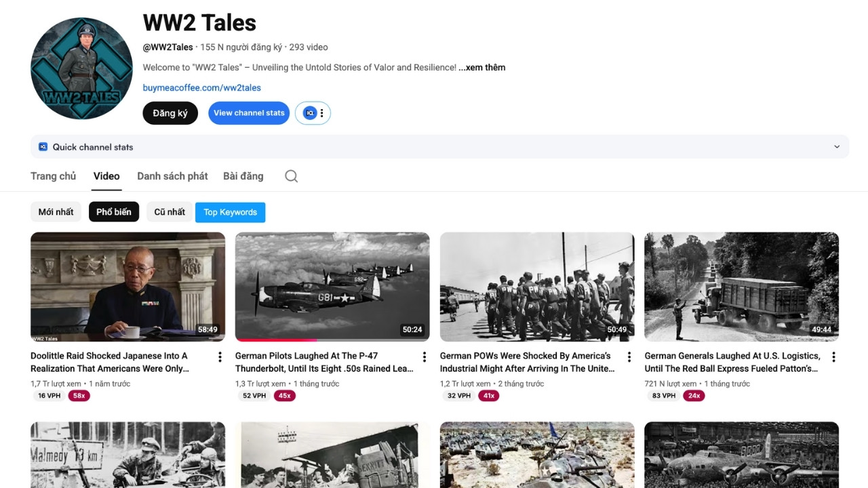This screenshot has height=488, width=868.
Task: Click the Top Keywords button
Action: (x=231, y=212)
